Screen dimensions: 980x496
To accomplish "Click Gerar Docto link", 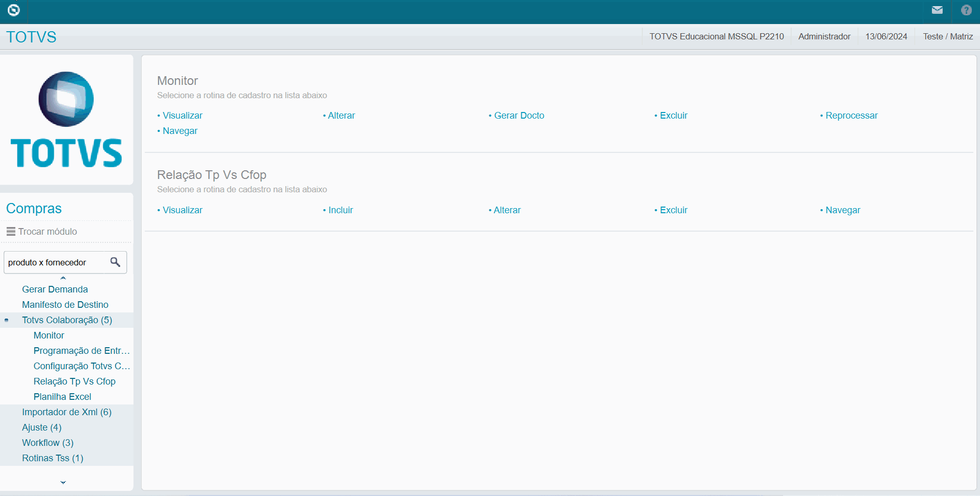I will tap(519, 116).
